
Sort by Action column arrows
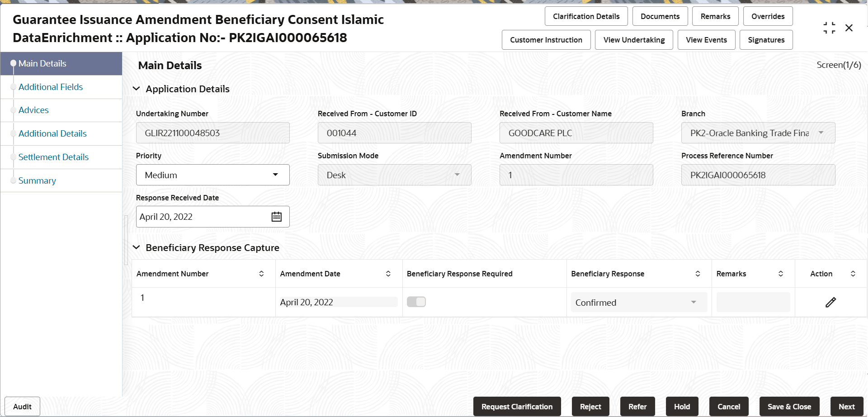[x=853, y=274]
